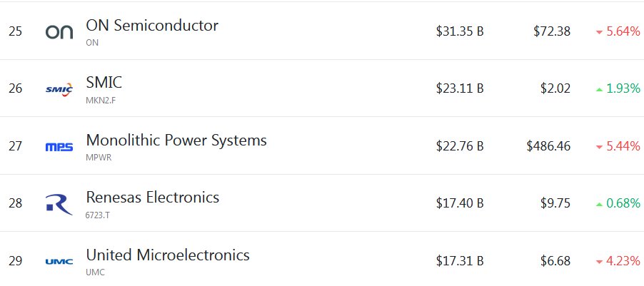
Task: Click the Renesas Electronics logo icon
Action: pyautogui.click(x=59, y=204)
